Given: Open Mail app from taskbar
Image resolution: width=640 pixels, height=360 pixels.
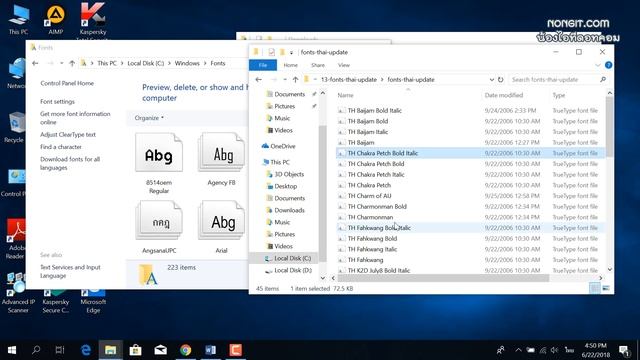Looking at the screenshot, I should (160, 350).
